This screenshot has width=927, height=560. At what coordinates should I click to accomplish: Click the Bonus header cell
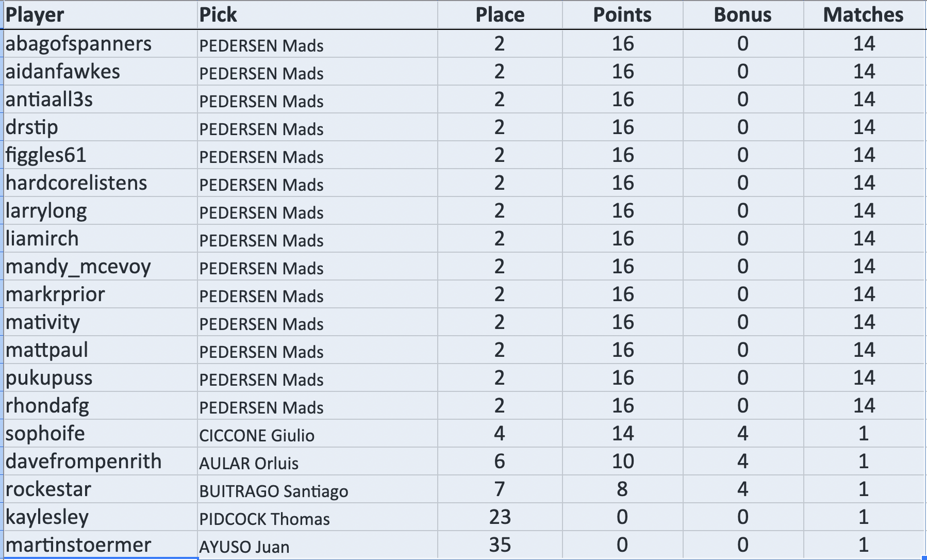742,15
